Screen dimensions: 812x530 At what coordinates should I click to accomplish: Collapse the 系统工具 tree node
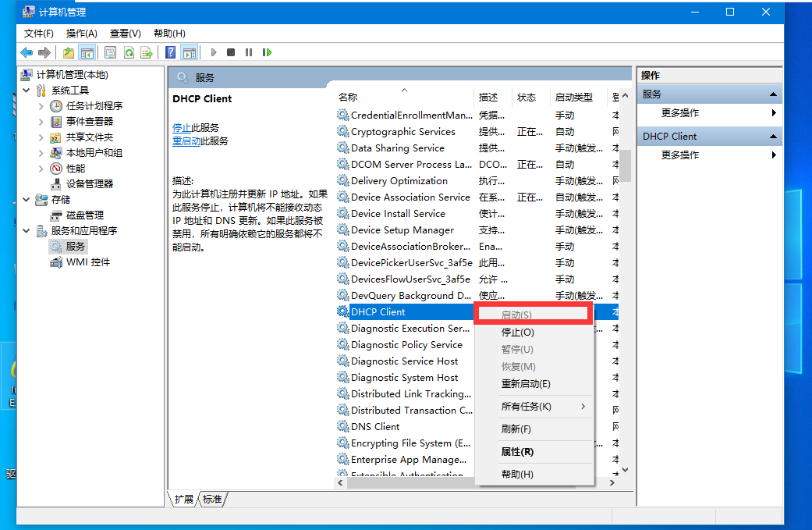[26, 89]
